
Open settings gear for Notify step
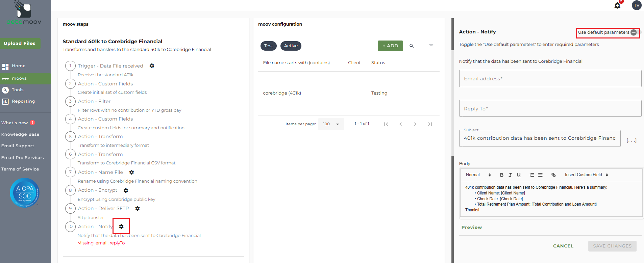(x=121, y=227)
